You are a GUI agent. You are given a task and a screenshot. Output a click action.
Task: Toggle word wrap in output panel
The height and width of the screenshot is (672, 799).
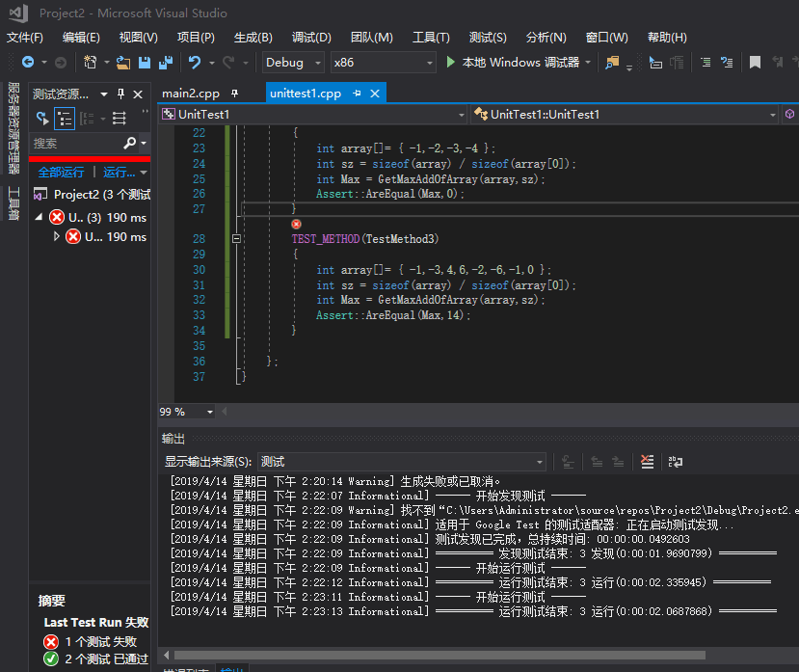676,462
